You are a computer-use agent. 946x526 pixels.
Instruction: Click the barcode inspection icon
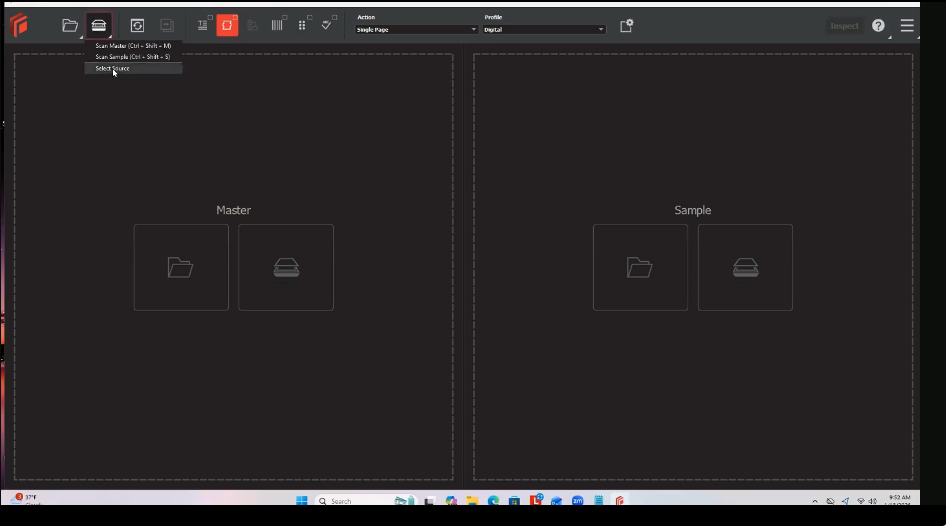click(278, 26)
